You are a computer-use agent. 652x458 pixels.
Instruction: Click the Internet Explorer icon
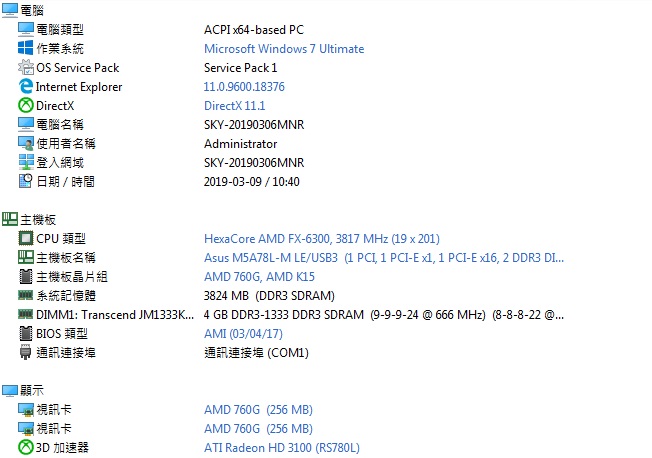pos(26,87)
